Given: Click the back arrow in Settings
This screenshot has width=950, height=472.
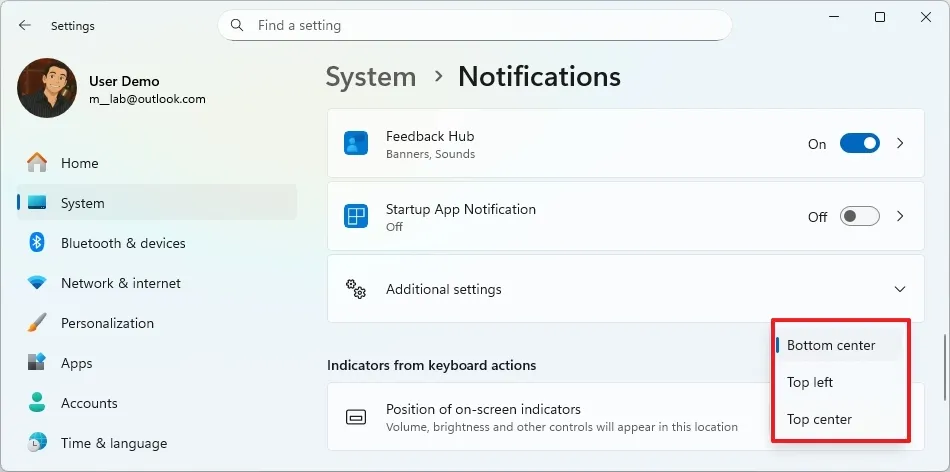Looking at the screenshot, I should tap(24, 25).
